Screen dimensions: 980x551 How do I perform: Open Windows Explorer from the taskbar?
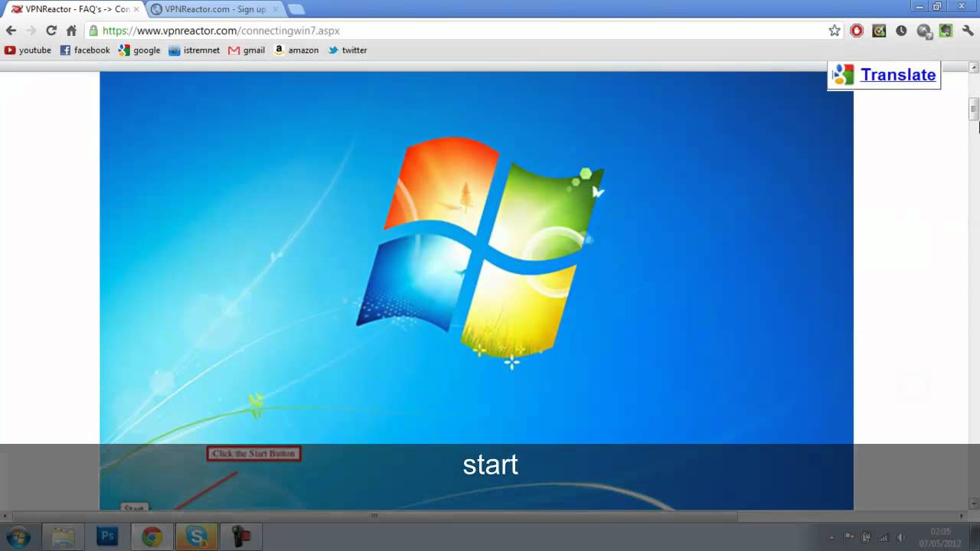click(63, 537)
